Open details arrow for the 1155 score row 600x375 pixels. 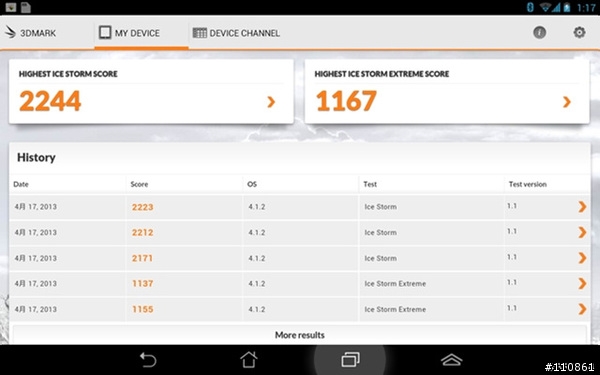click(x=582, y=309)
